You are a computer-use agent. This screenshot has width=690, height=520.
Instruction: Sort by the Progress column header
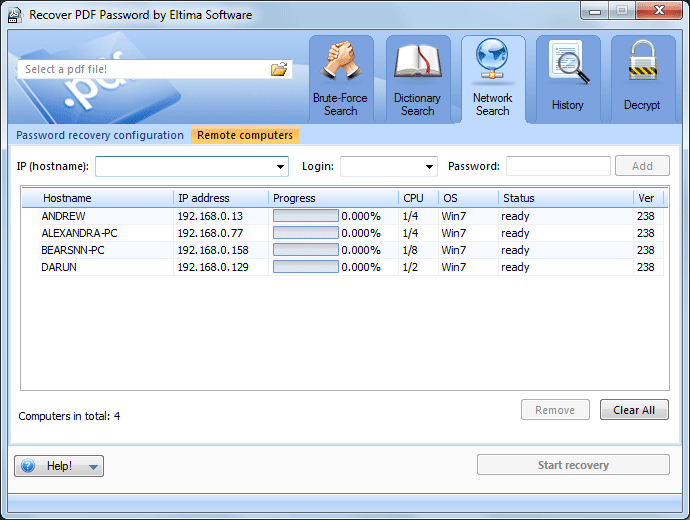point(333,198)
